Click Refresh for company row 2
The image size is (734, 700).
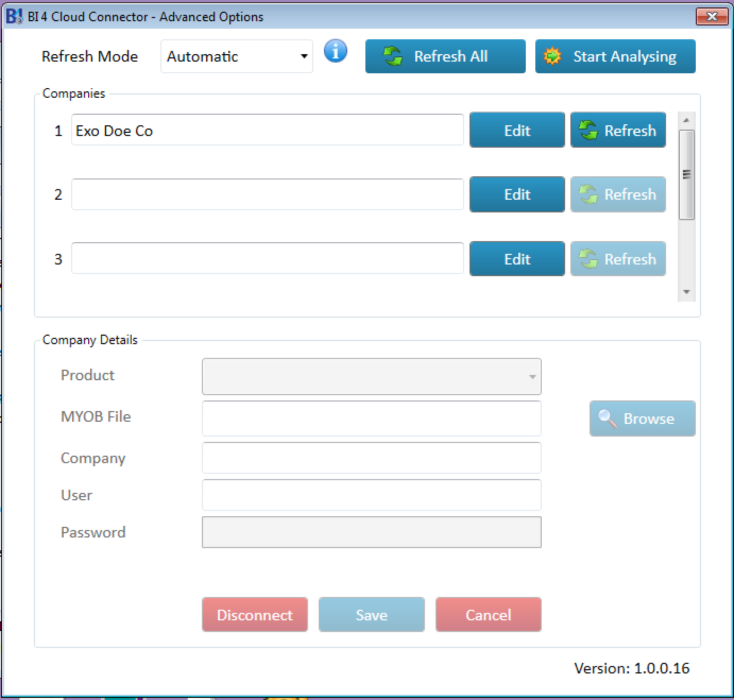point(618,194)
